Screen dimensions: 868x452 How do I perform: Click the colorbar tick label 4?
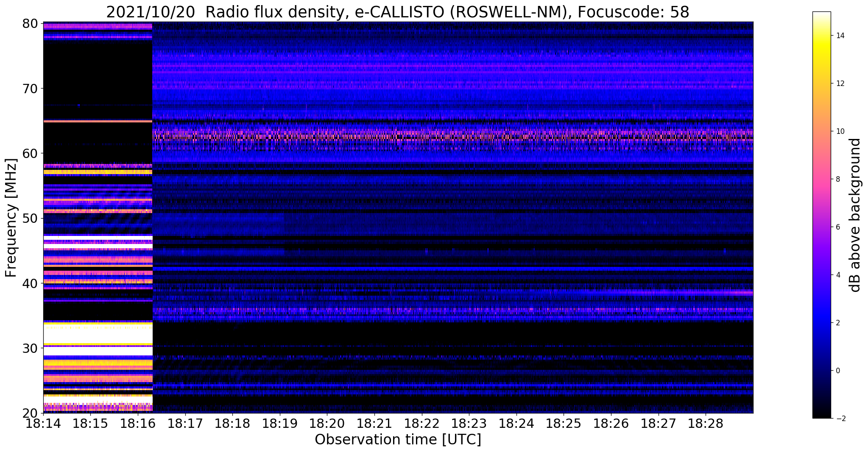tap(837, 275)
